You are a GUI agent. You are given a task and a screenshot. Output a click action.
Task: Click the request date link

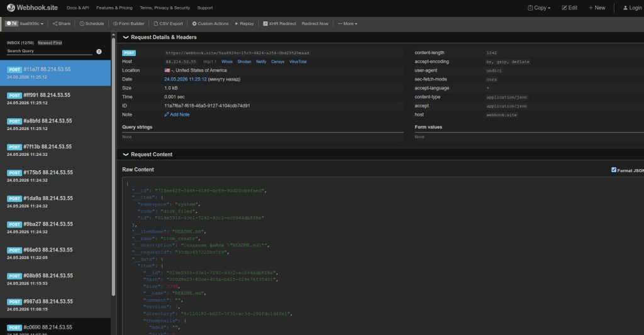(186, 79)
